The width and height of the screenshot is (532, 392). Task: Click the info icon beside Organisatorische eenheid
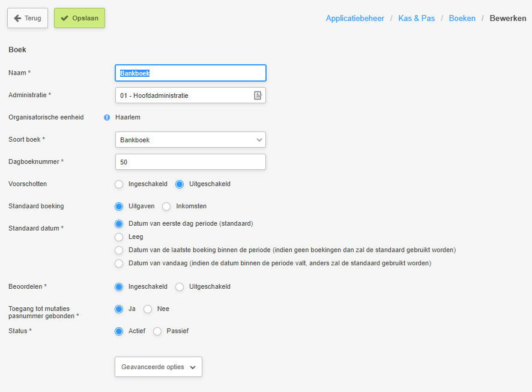pyautogui.click(x=107, y=117)
